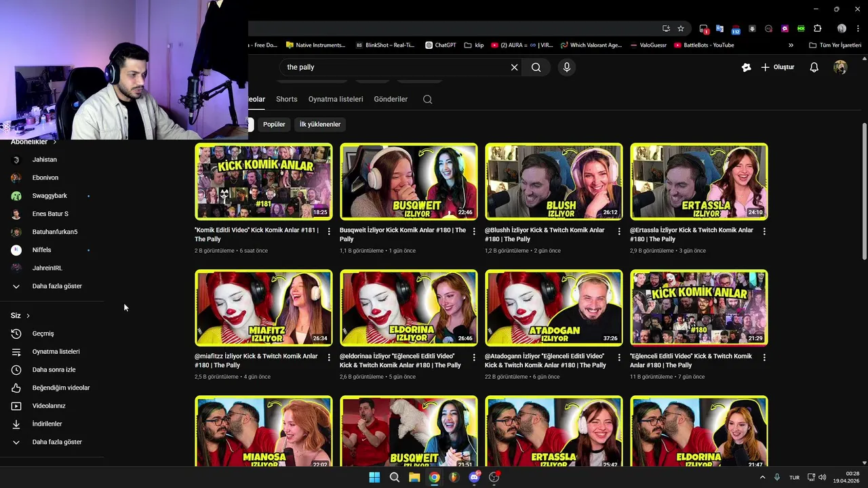Open YouTube notifications bell
The image size is (868, 488).
tap(814, 67)
